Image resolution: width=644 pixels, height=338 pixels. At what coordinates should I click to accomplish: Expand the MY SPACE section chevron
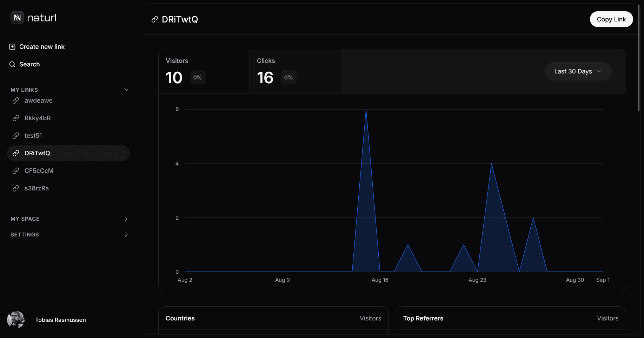tap(126, 219)
